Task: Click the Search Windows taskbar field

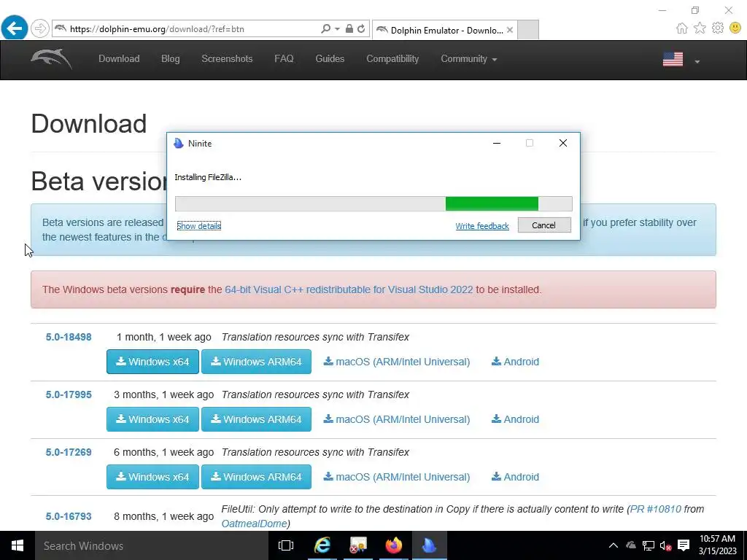Action: coord(152,545)
